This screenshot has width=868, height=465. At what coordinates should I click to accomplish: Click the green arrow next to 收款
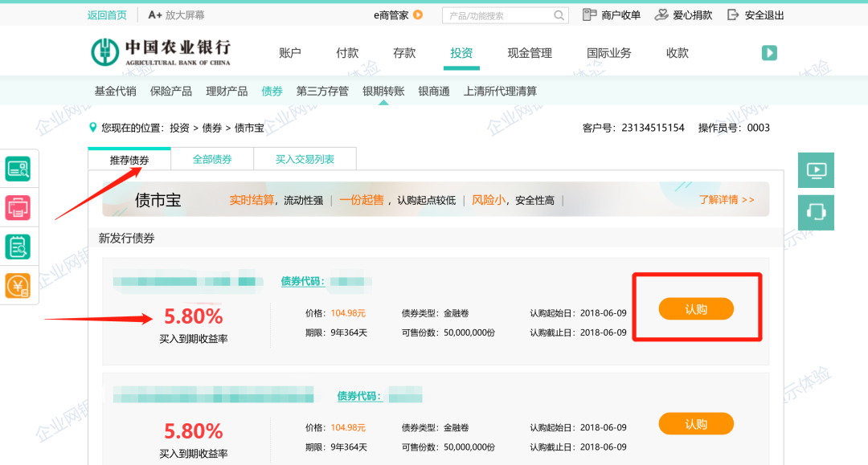(x=769, y=53)
